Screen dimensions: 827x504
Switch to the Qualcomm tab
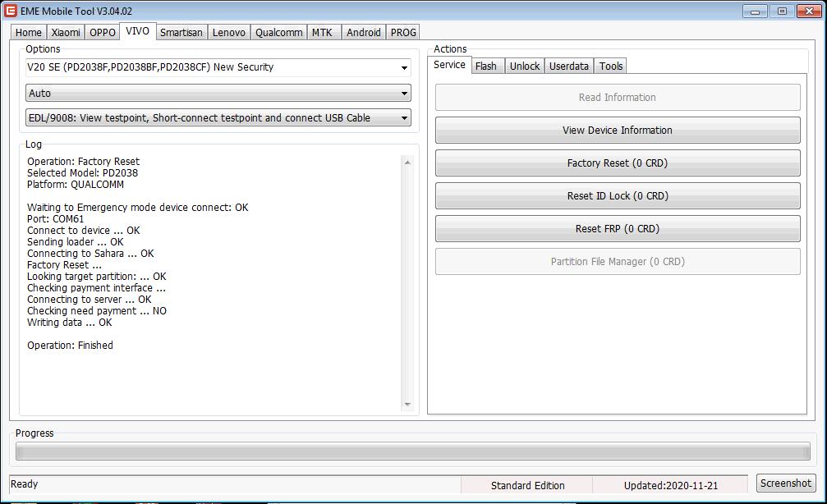pos(279,32)
